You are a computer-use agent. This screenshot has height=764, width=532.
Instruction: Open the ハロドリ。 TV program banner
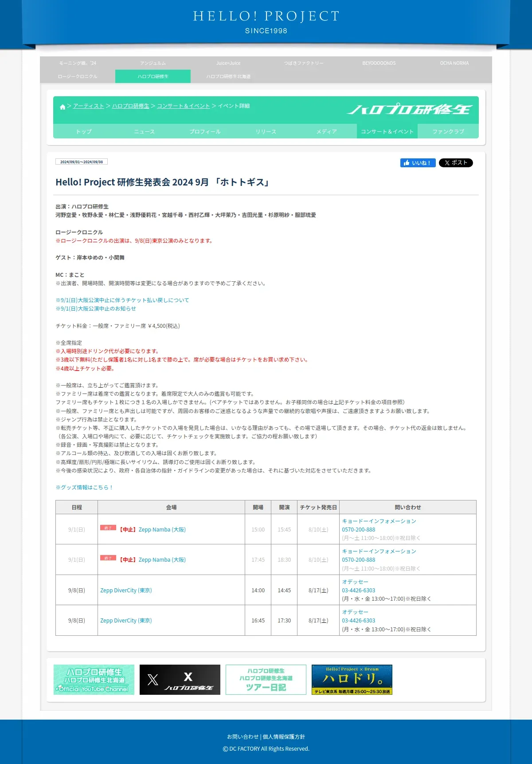(x=352, y=680)
